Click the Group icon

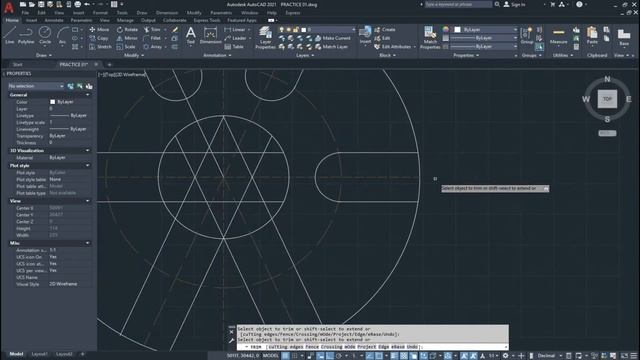click(x=527, y=36)
